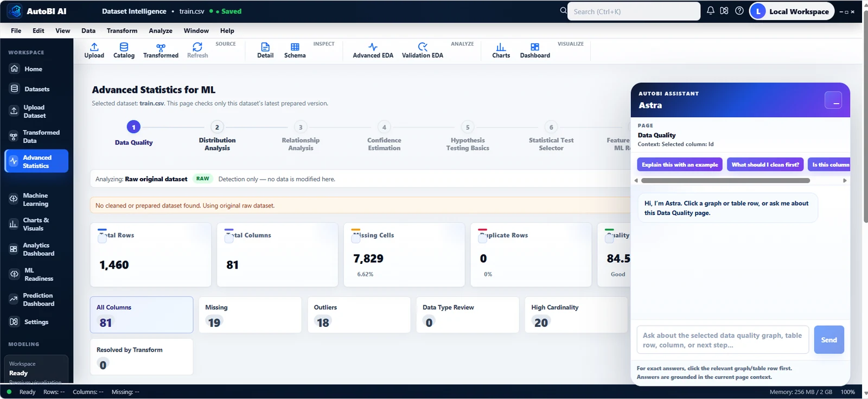Open Transformed Data in the sidebar
This screenshot has width=868, height=399.
pyautogui.click(x=36, y=136)
